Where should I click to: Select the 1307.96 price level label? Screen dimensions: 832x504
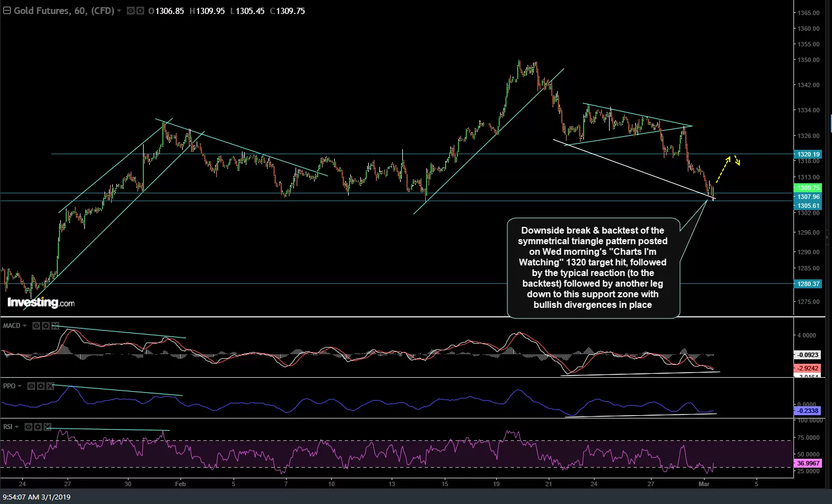tap(808, 197)
